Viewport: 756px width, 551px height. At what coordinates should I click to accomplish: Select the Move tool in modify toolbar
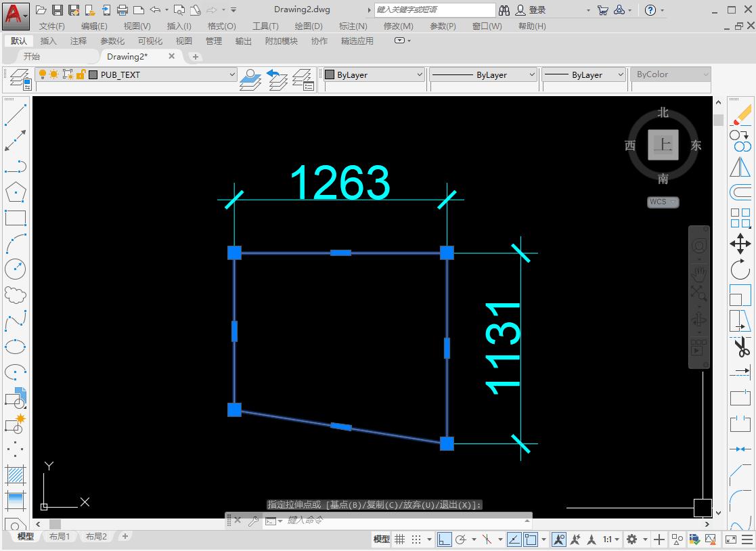740,244
